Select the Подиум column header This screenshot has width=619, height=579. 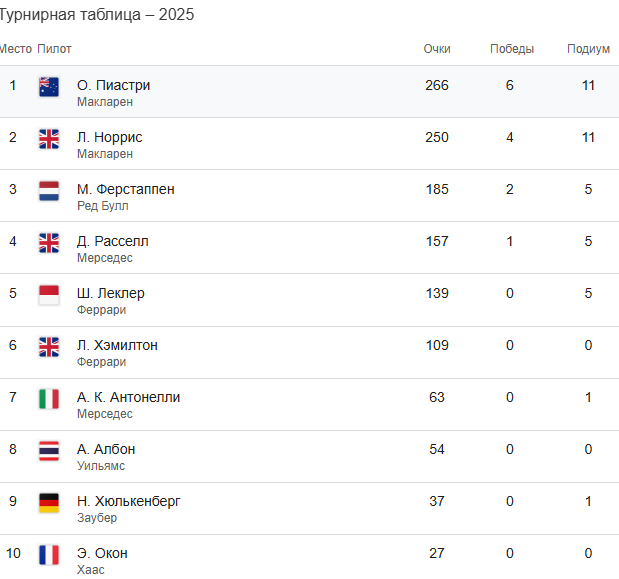[x=588, y=49]
